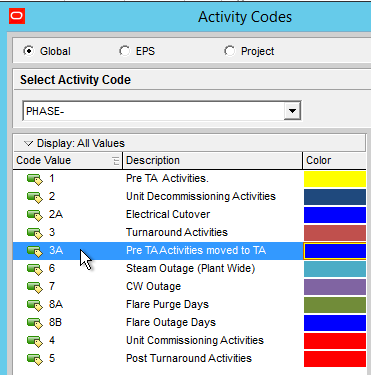Click the tag icon for code value 3

click(x=35, y=233)
